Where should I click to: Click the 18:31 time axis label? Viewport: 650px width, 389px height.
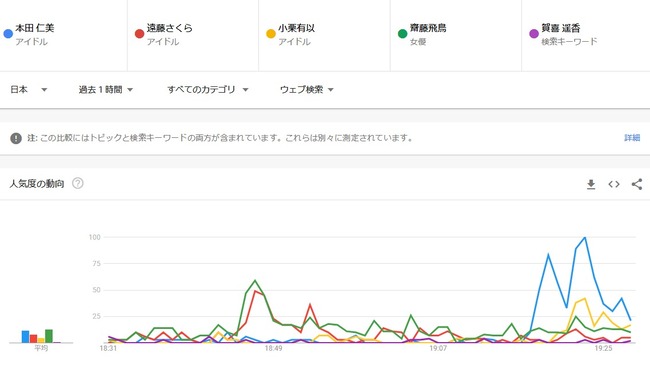(108, 348)
